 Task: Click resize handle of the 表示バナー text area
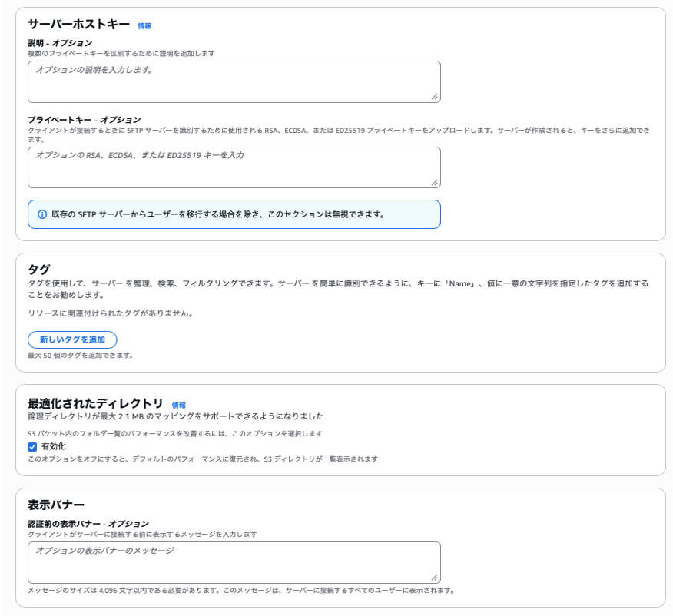click(x=434, y=577)
